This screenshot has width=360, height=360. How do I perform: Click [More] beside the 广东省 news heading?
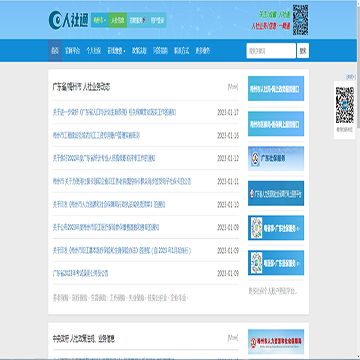click(233, 87)
